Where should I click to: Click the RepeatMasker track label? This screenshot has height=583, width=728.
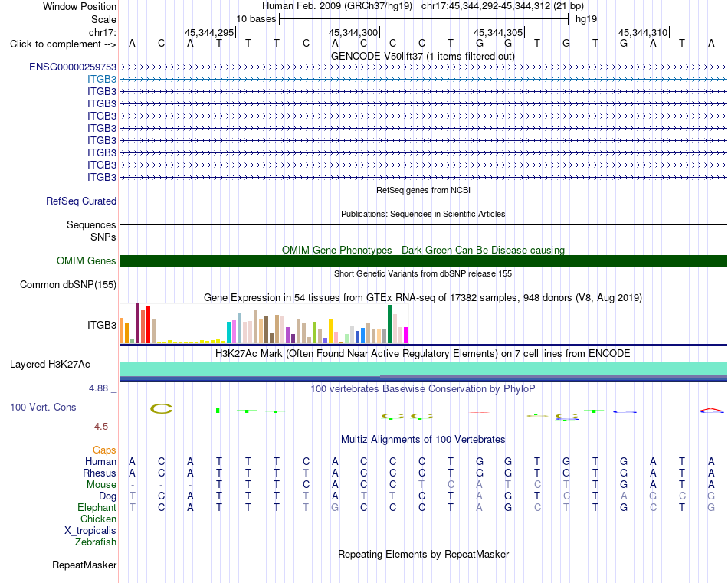tap(84, 565)
